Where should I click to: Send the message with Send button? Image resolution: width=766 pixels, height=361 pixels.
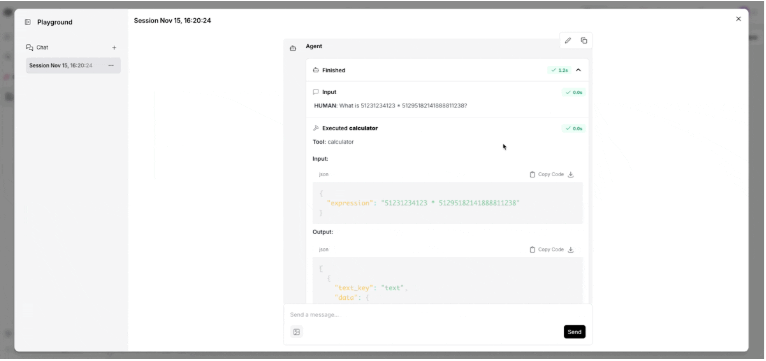(574, 332)
